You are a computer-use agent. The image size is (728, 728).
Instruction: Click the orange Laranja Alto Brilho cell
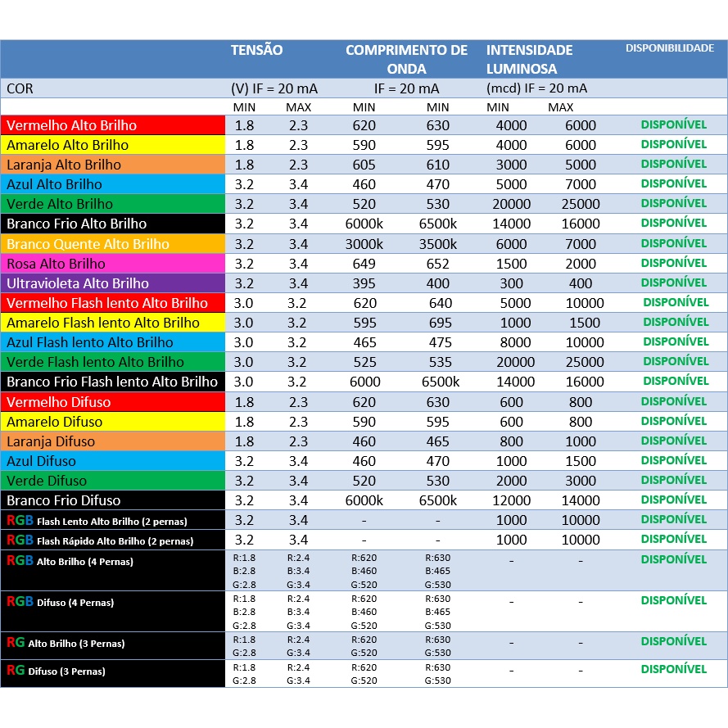(x=113, y=165)
